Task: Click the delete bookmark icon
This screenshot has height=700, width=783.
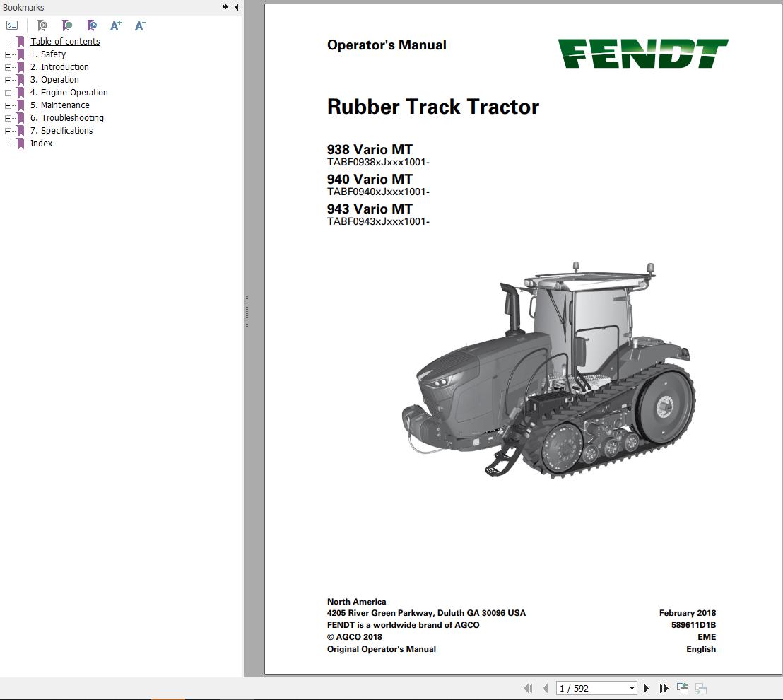Action: 42,25
